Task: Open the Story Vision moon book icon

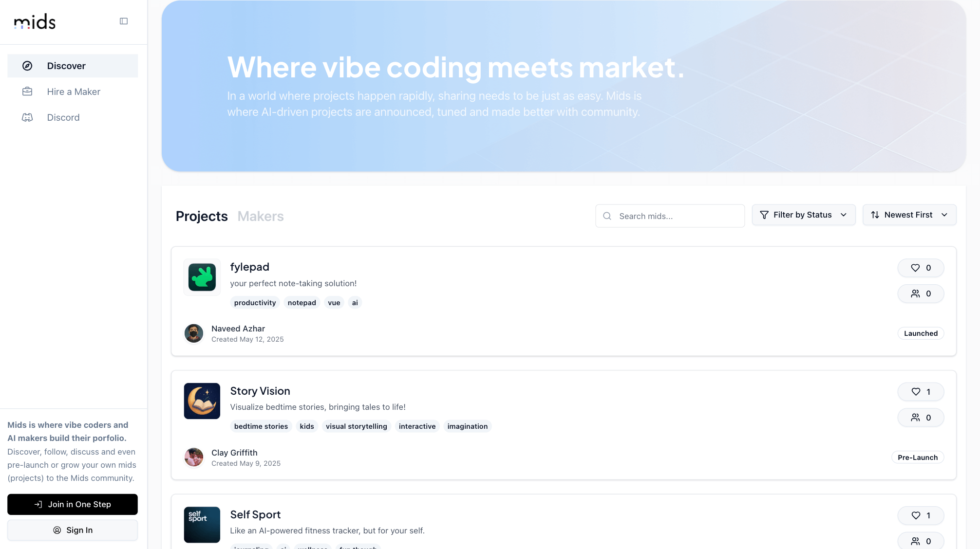Action: coord(202,401)
